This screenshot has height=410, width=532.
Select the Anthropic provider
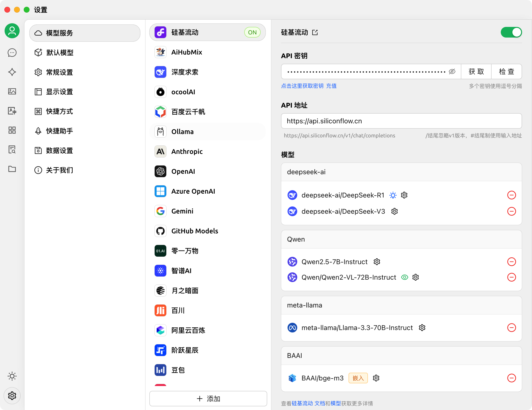[207, 151]
